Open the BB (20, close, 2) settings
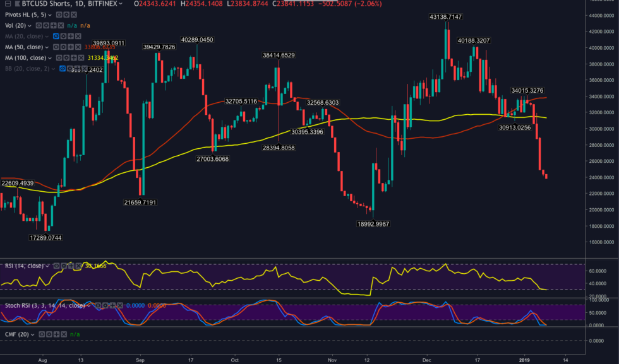This screenshot has height=364, width=619. tap(69, 68)
